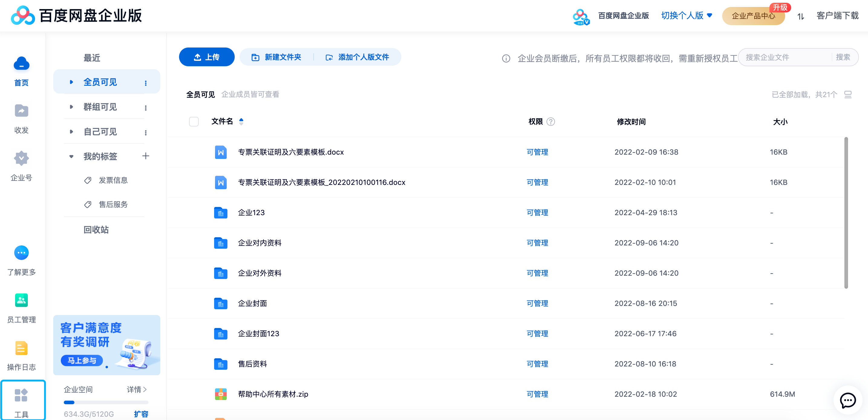Expand the 全员可见 tree node

[71, 82]
